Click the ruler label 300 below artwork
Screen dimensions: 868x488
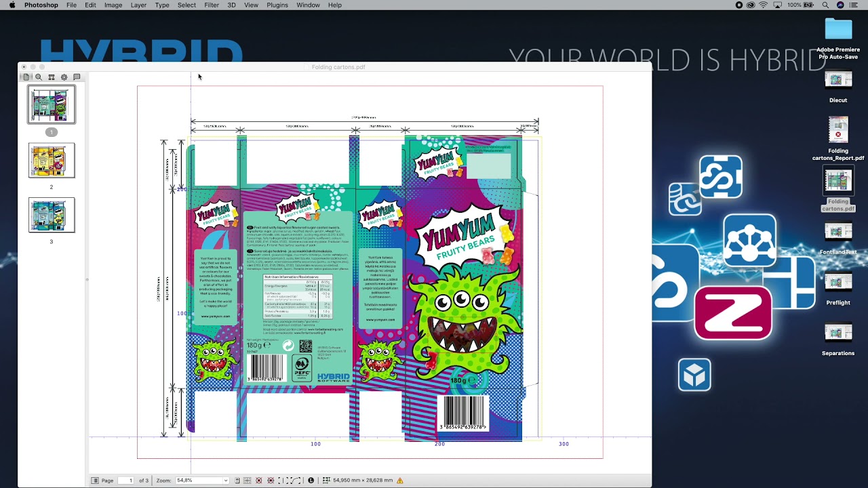point(564,444)
